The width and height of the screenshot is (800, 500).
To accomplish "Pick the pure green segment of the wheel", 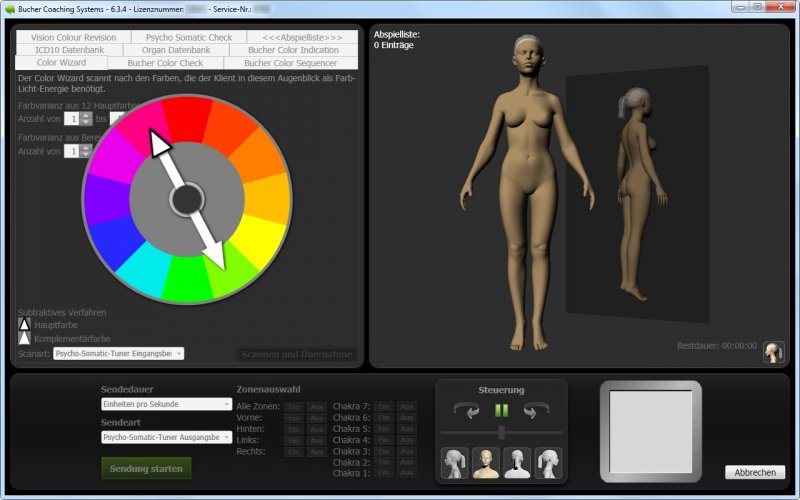I will tap(187, 280).
